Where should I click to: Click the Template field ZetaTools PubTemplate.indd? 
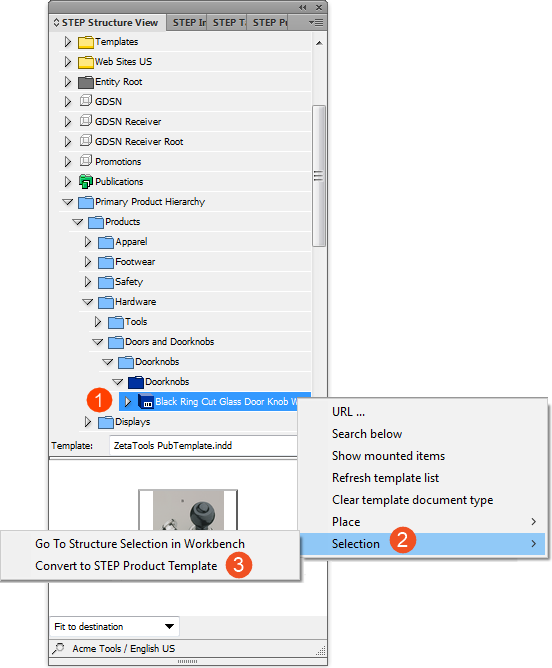(203, 446)
